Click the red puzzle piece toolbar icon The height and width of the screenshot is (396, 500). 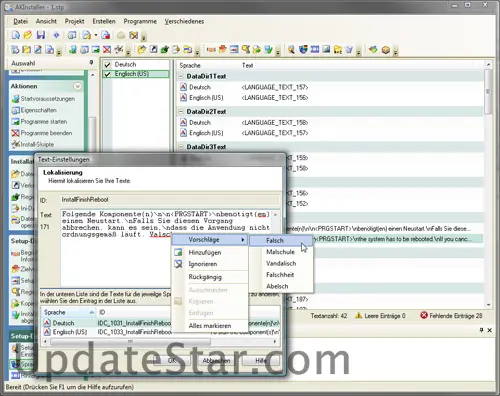223,50
